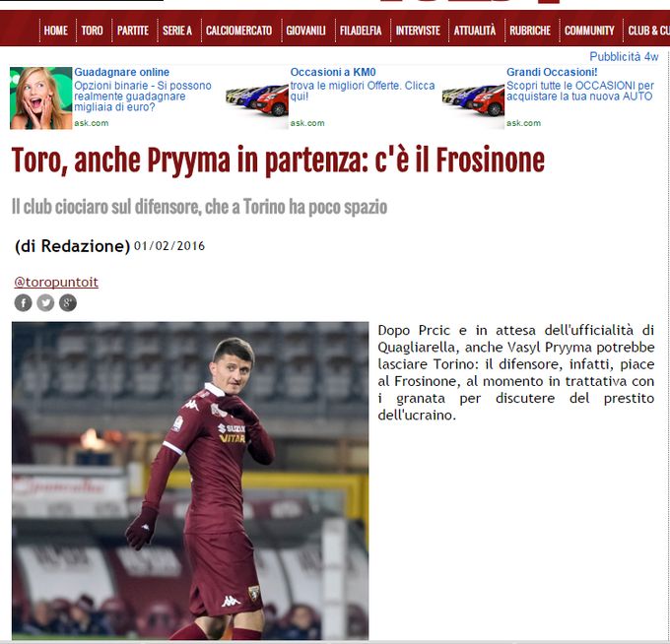Image resolution: width=670 pixels, height=644 pixels.
Task: Open the CALCIOMERCATO section
Action: pos(238,31)
